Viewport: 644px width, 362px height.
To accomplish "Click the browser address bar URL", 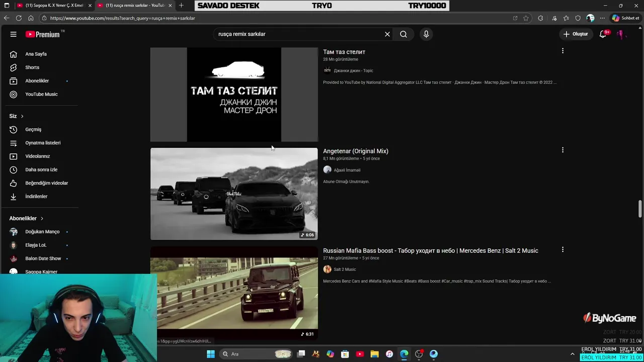I will 122,18.
